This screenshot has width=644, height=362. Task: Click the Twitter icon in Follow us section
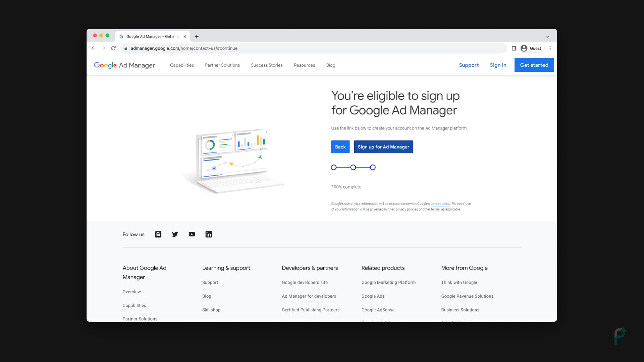[175, 234]
